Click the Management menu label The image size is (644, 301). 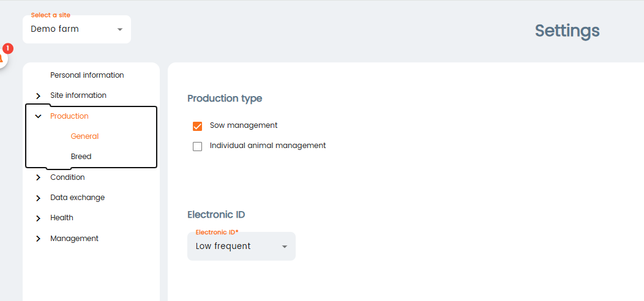click(x=74, y=239)
